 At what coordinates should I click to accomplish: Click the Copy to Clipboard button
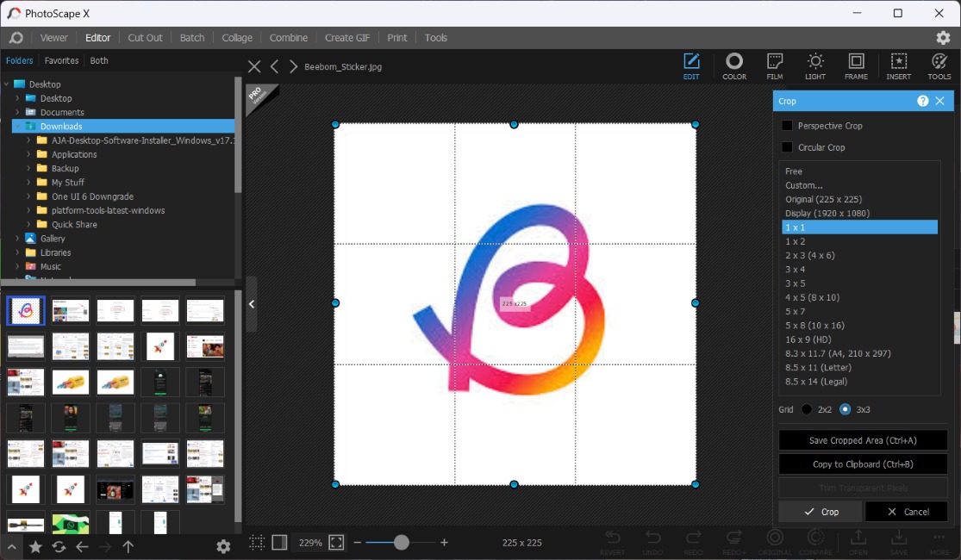[862, 464]
